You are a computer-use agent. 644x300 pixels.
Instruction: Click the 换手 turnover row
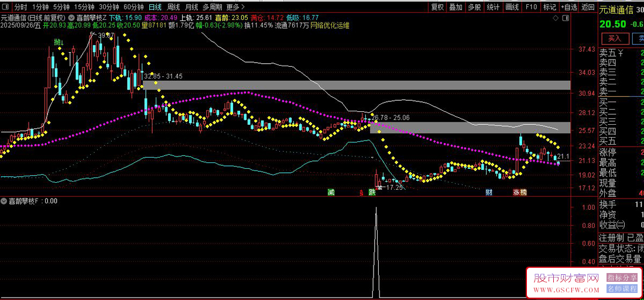pyautogui.click(x=621, y=204)
